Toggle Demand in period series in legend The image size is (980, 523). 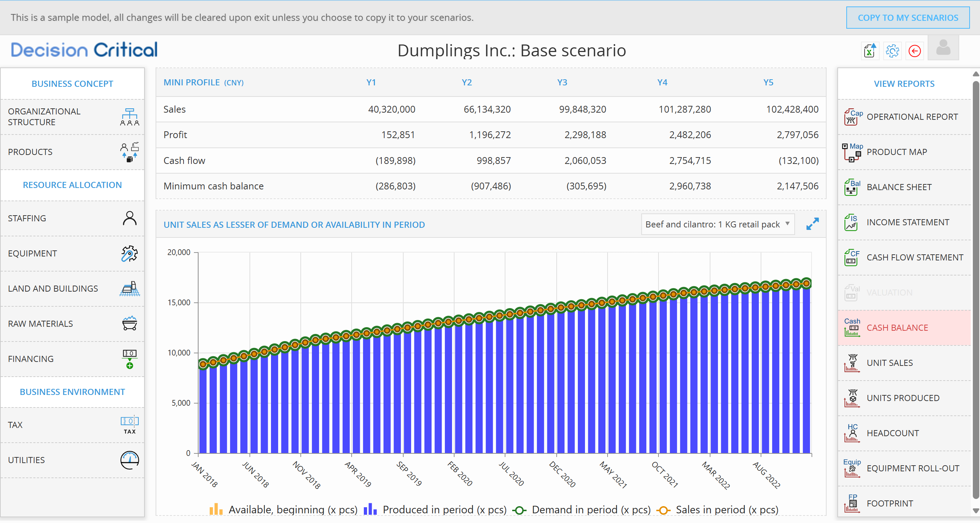coord(582,510)
